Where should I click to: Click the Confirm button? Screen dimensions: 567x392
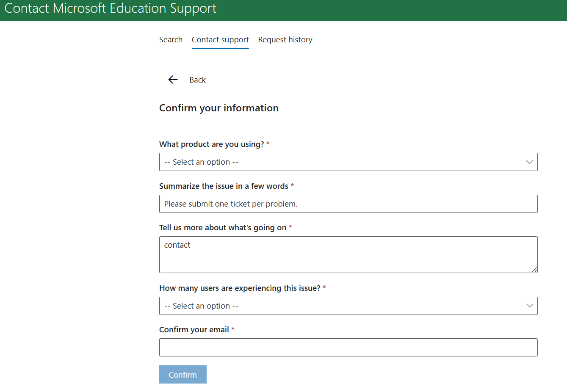pyautogui.click(x=183, y=375)
